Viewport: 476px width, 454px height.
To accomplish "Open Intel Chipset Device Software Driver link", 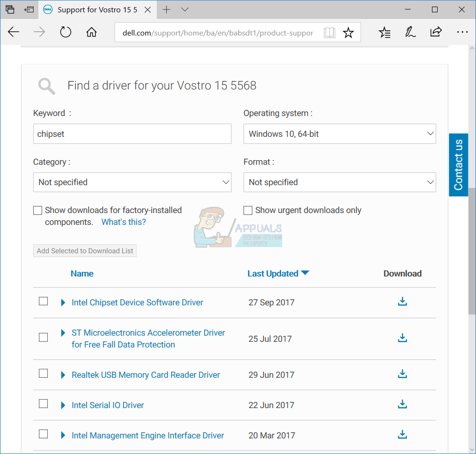I will click(x=137, y=302).
